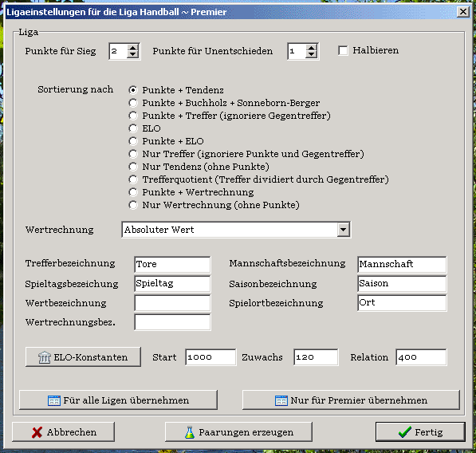Image resolution: width=476 pixels, height=453 pixels.
Task: Close the Ligaeinstellungen dialog window
Action: pos(463,12)
